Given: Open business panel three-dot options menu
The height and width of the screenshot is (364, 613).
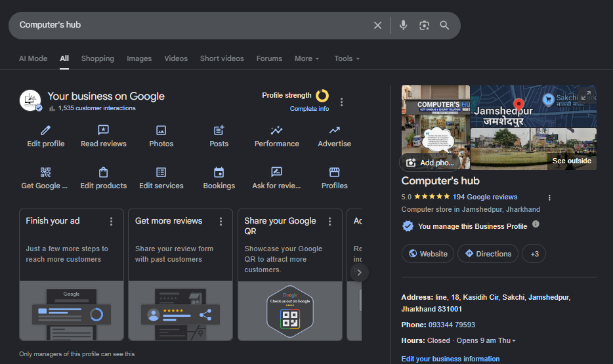Looking at the screenshot, I should 342,102.
